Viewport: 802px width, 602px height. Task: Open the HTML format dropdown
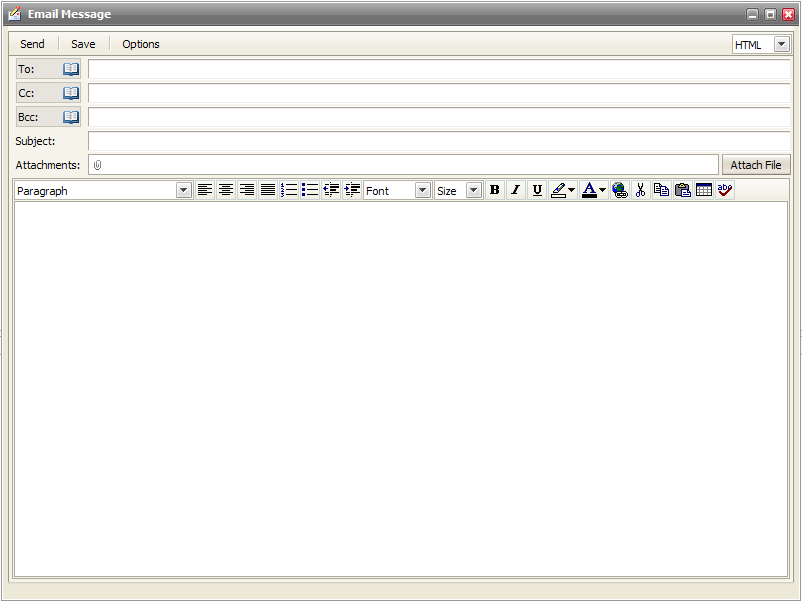coord(781,45)
